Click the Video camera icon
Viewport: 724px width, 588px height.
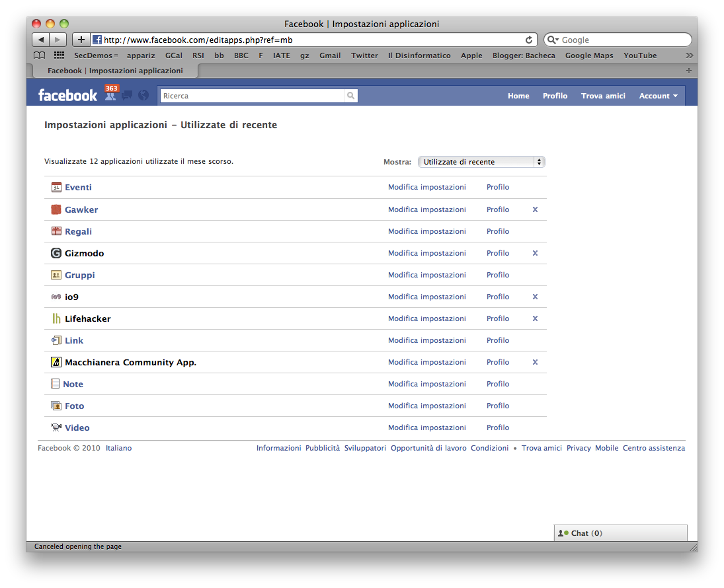coord(56,427)
